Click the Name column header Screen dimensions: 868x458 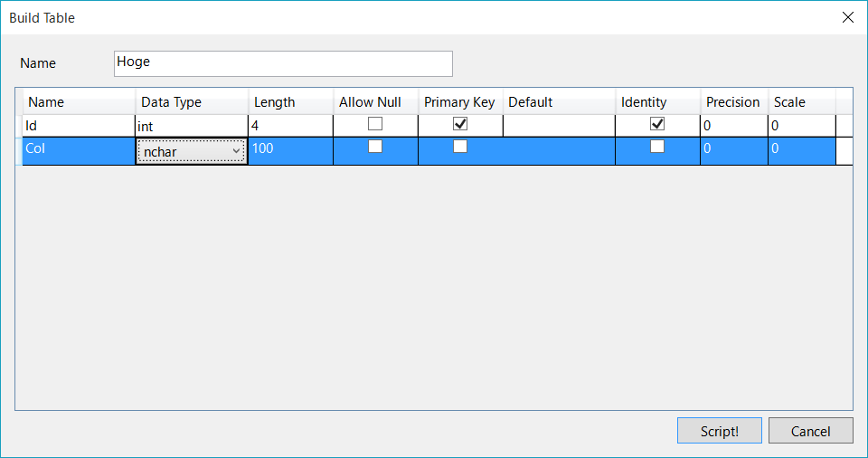pyautogui.click(x=79, y=102)
